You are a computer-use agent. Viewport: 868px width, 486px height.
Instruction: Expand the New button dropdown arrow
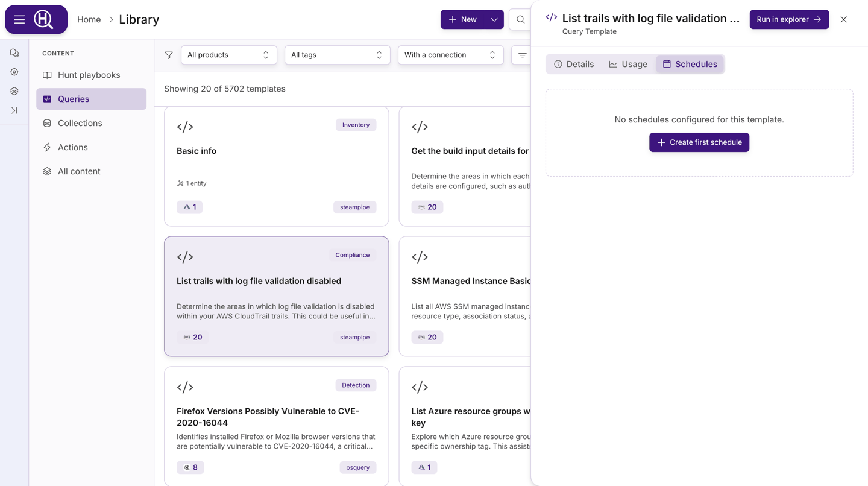coord(494,19)
